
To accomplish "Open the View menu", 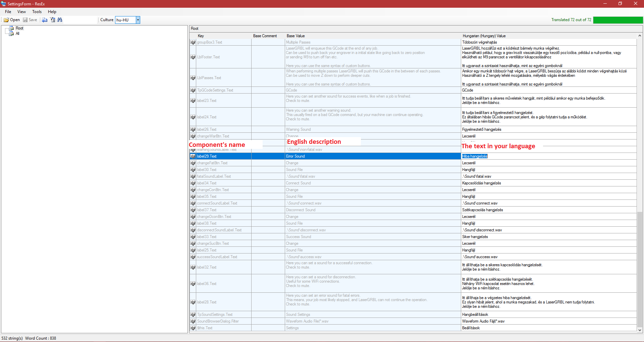I will tap(21, 12).
